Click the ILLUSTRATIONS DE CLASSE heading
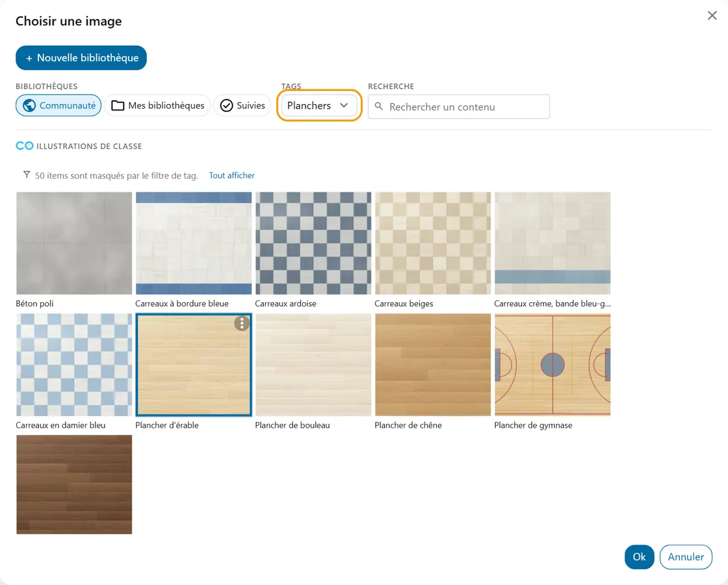This screenshot has width=728, height=585. [89, 146]
